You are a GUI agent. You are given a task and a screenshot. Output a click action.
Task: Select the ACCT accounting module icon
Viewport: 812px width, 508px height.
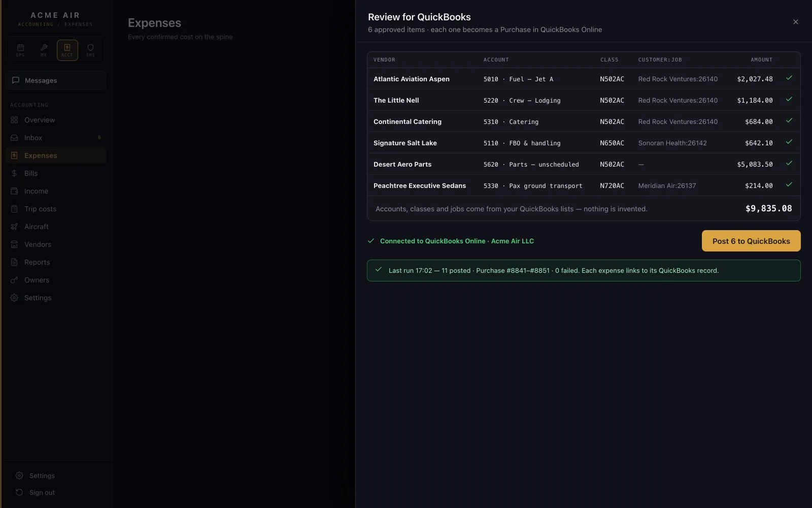click(x=67, y=50)
